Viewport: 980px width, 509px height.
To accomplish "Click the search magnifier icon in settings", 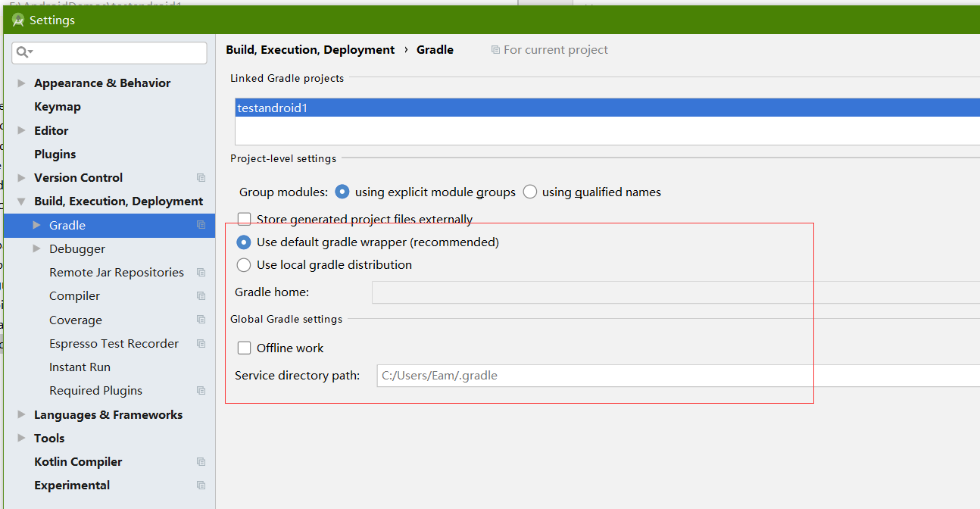I will pos(22,52).
